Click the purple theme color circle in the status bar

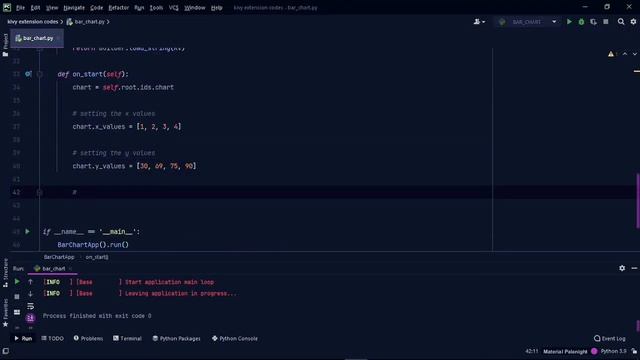(x=594, y=351)
